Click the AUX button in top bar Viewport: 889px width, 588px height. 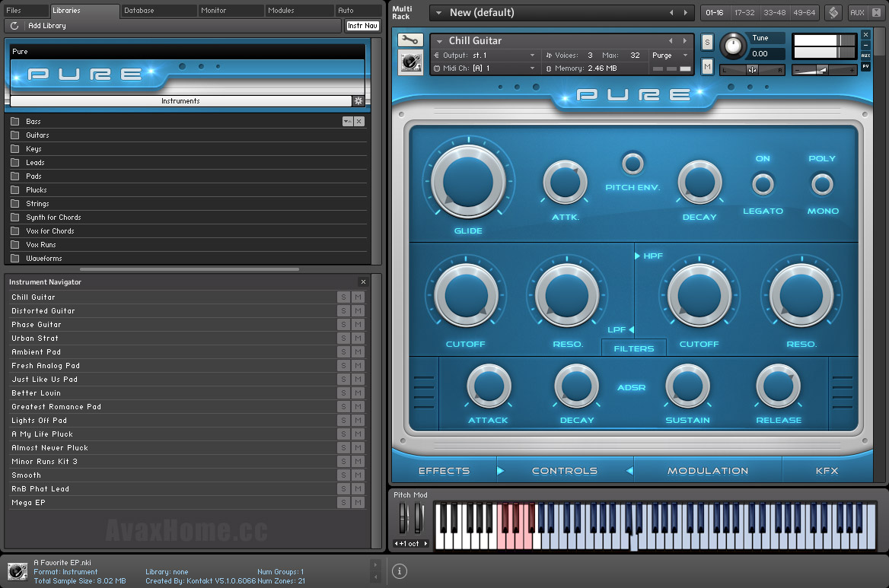857,12
